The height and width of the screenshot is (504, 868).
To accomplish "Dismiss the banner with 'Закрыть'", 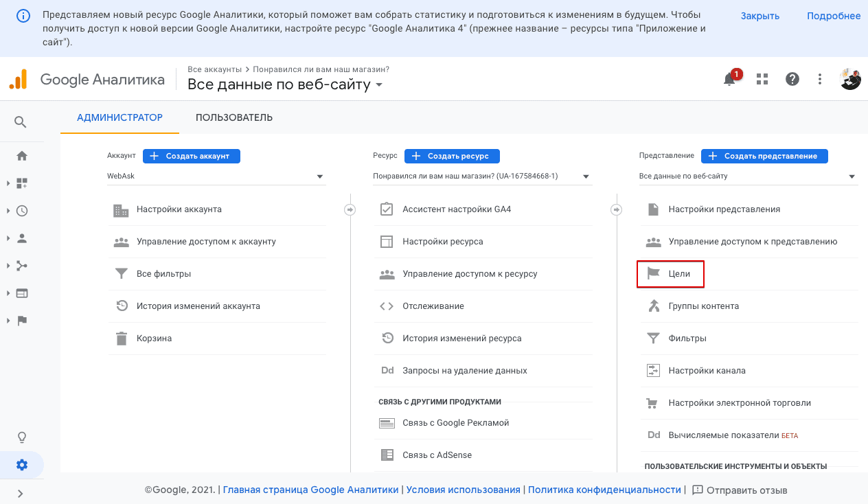I will (760, 16).
